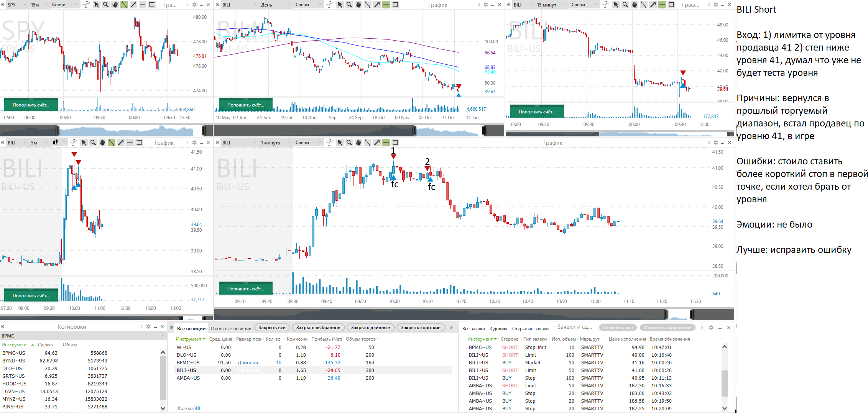
Task: Select trend line tool on the BILI daily chart
Action: 368,5
